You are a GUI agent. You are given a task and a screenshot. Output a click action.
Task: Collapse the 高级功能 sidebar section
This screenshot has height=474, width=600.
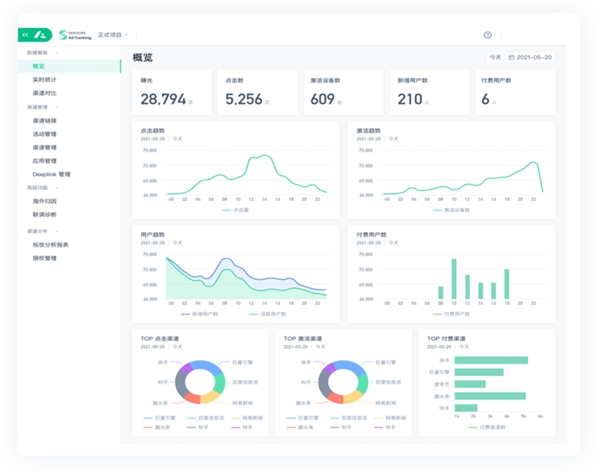click(x=57, y=187)
